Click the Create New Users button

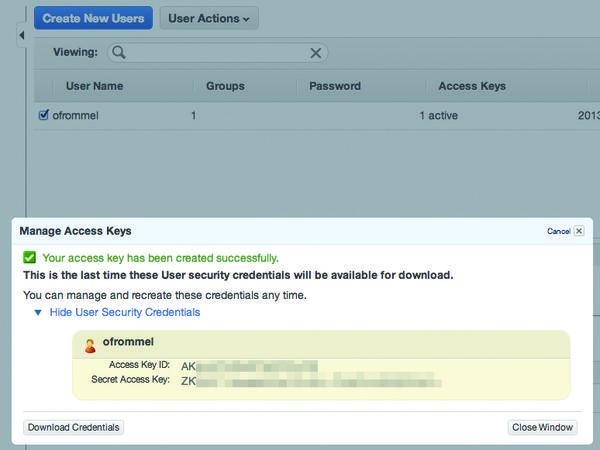pyautogui.click(x=93, y=18)
